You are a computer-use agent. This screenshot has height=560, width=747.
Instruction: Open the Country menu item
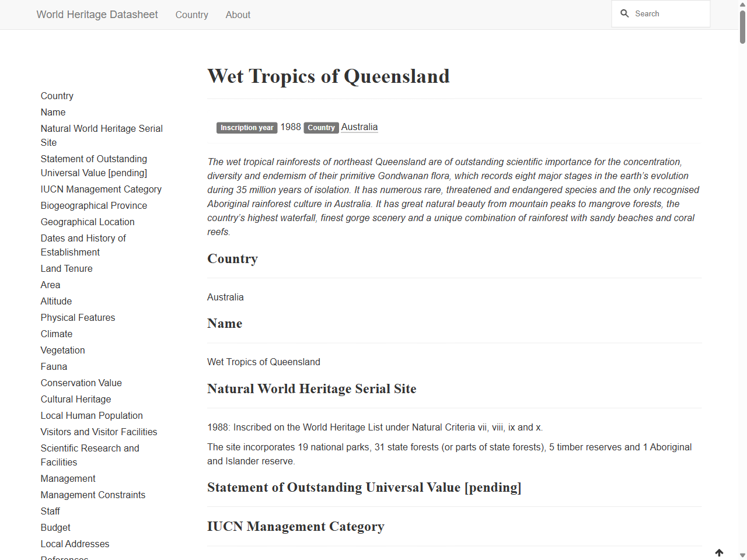191,15
